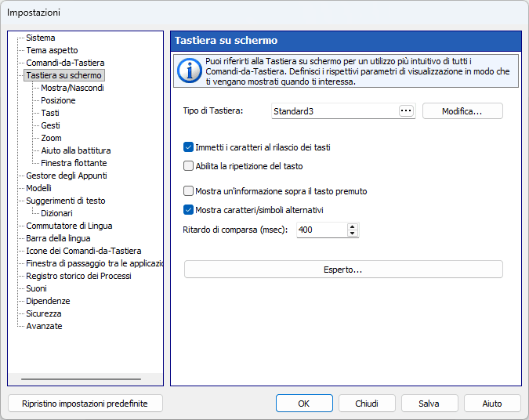The width and height of the screenshot is (529, 420).
Task: Enable Abilita la ripetizione del tasto
Action: tap(188, 166)
